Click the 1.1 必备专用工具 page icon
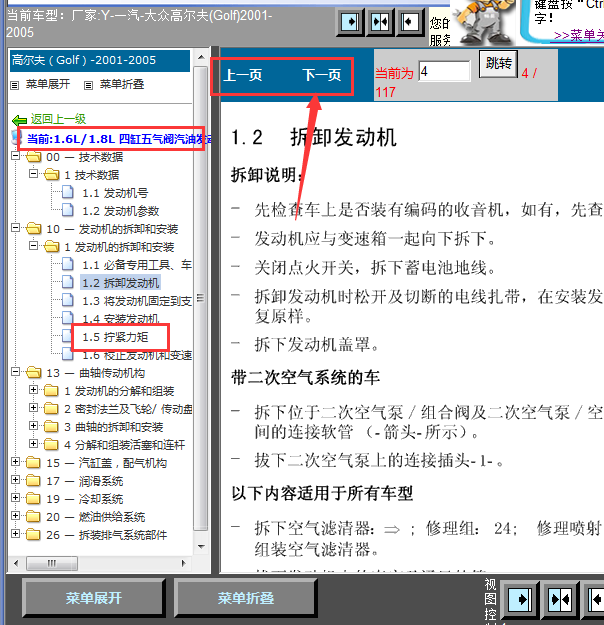Viewport: 604px width, 625px height. pos(68,264)
